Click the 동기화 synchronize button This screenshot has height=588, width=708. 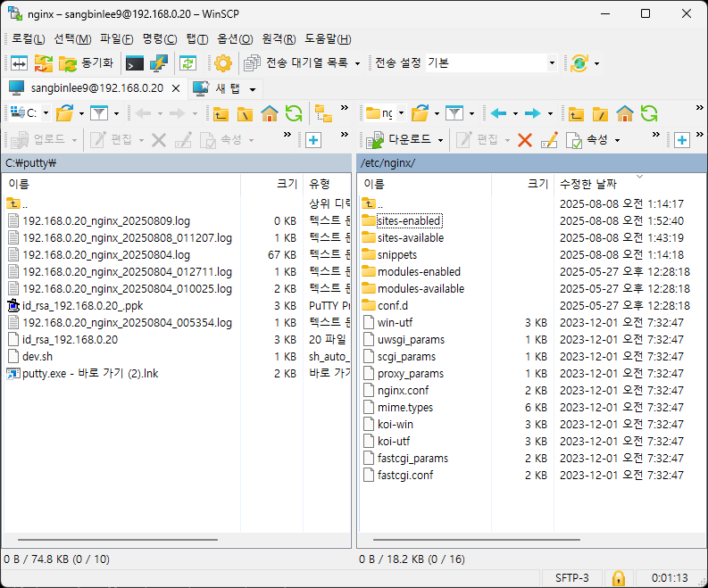(x=86, y=63)
